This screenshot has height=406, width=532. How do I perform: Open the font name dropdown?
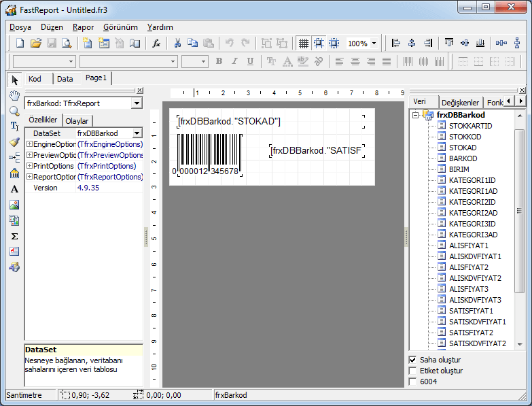pos(173,61)
